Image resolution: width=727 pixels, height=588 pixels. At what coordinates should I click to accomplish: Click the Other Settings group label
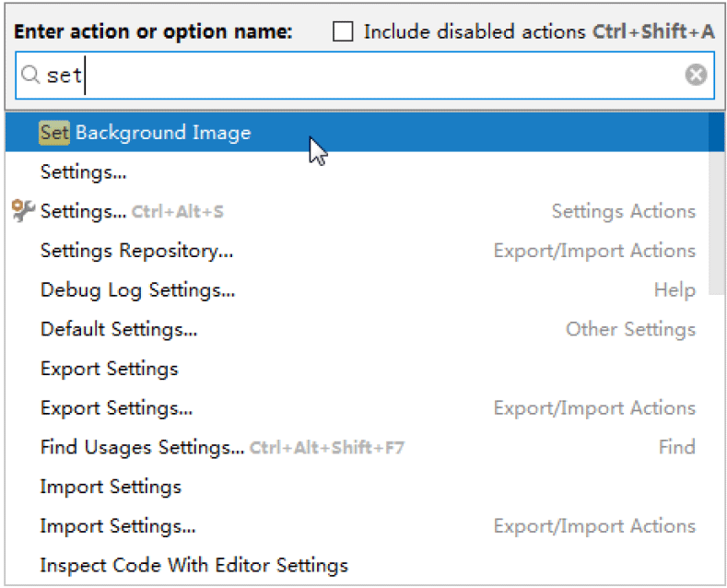coord(630,329)
